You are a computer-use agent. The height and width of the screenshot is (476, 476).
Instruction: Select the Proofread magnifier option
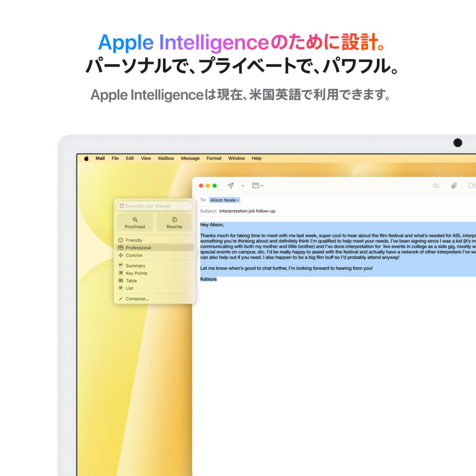(x=135, y=222)
